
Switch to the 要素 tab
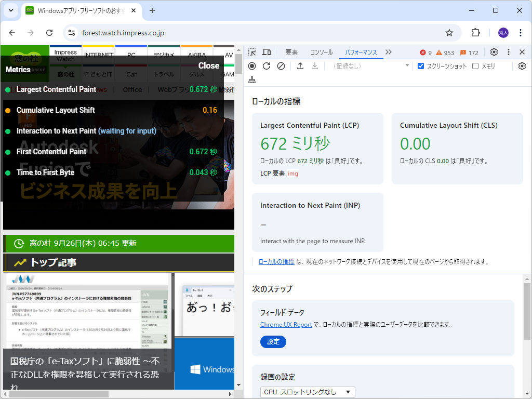[291, 52]
